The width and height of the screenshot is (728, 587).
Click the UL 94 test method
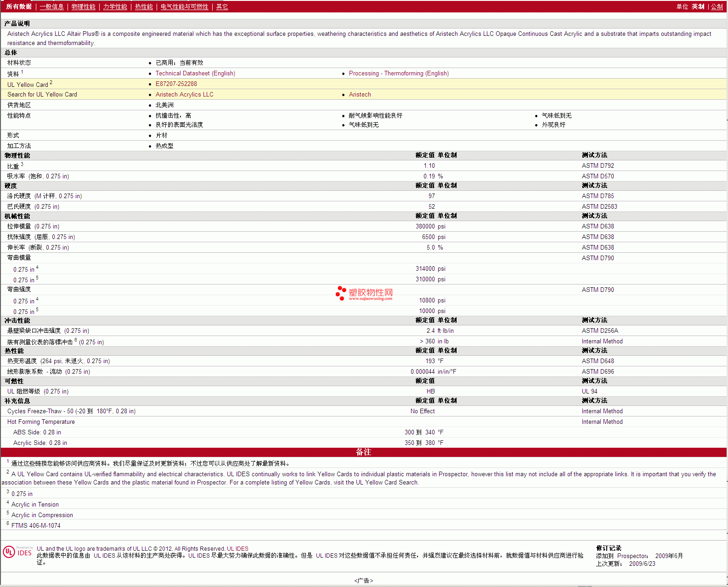click(589, 391)
